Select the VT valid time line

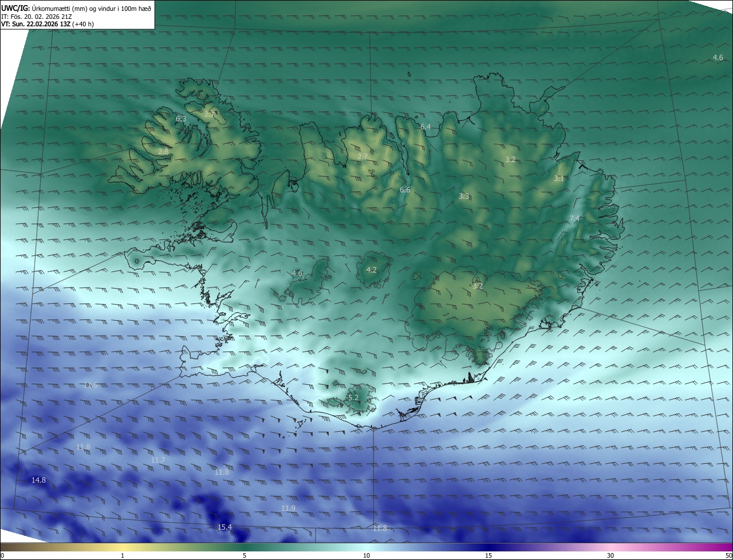[48, 25]
